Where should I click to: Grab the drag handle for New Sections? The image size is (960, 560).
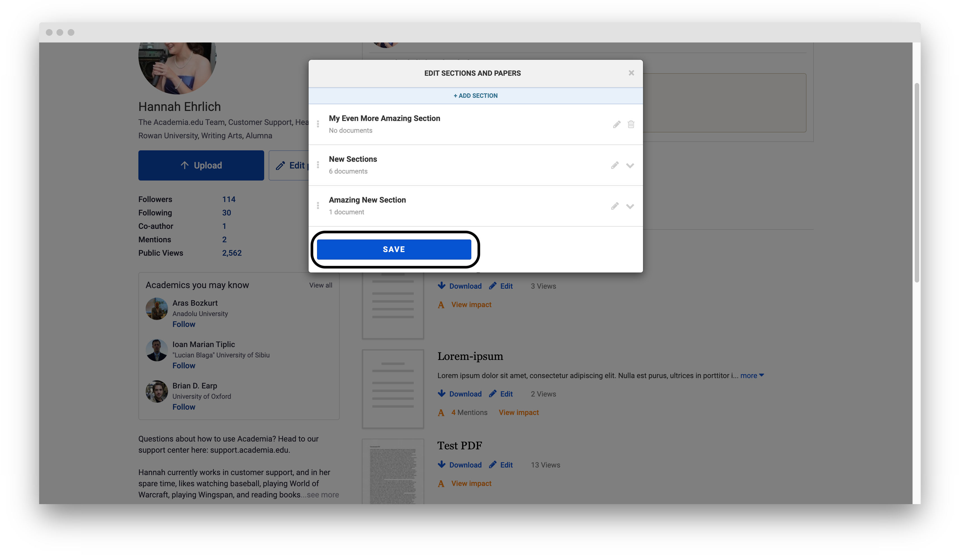point(318,165)
